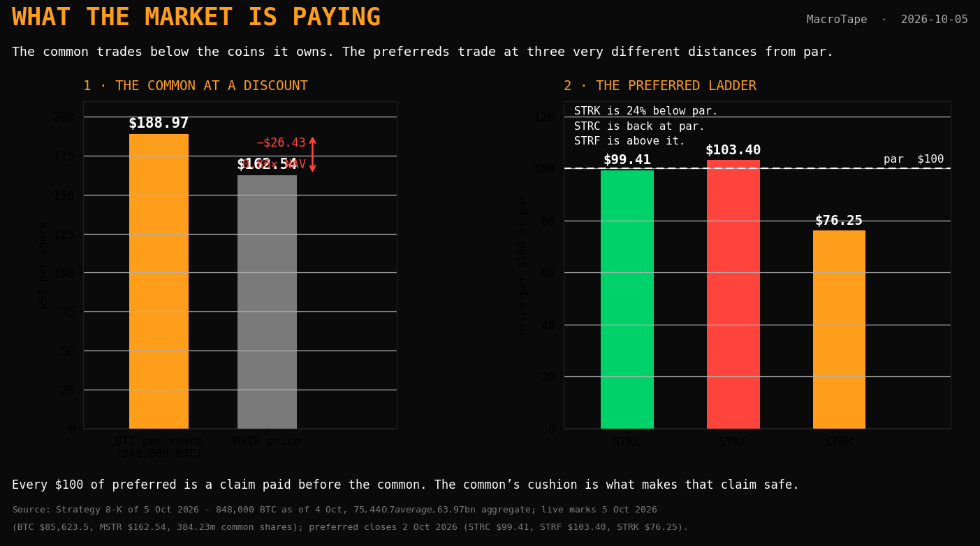
Task: Click the orange BTC per share bar
Action: coord(159,281)
